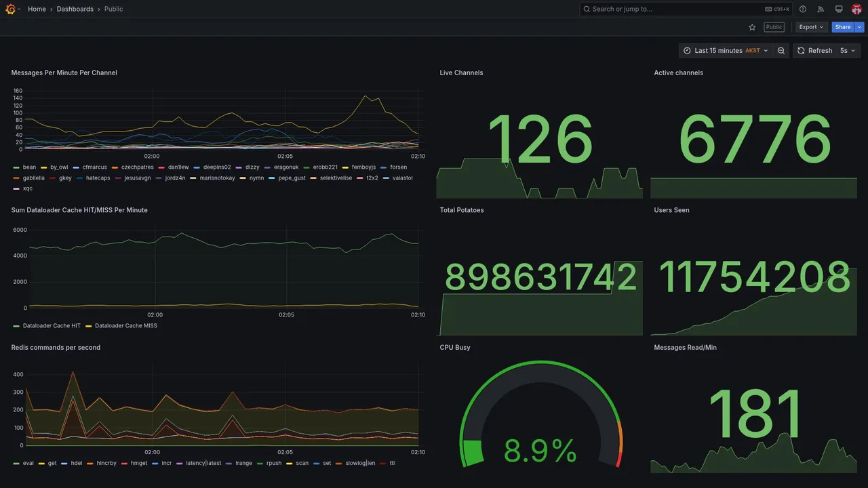The image size is (868, 488).
Task: Toggle the cfmarcus series label
Action: tap(95, 167)
